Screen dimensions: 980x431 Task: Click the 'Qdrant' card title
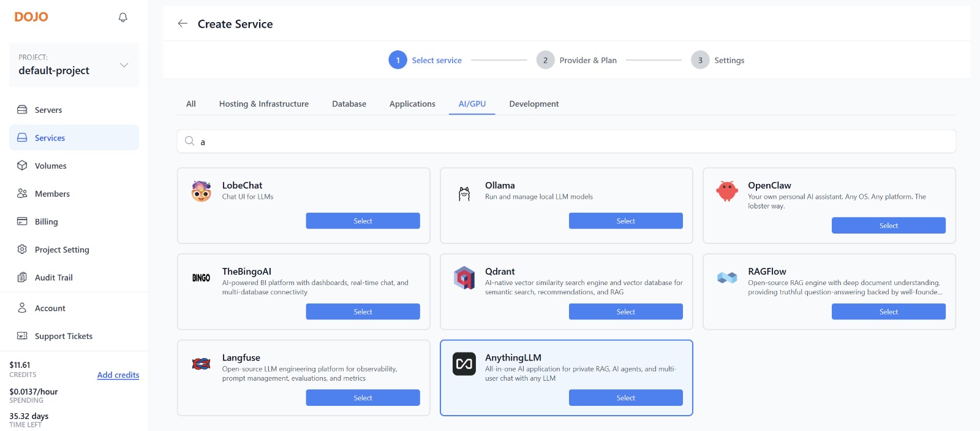tap(500, 271)
